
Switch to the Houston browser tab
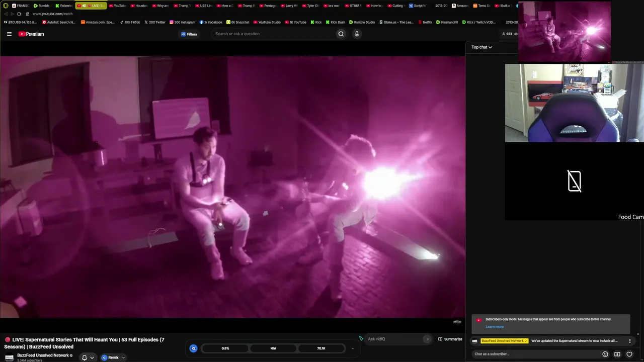[139, 6]
